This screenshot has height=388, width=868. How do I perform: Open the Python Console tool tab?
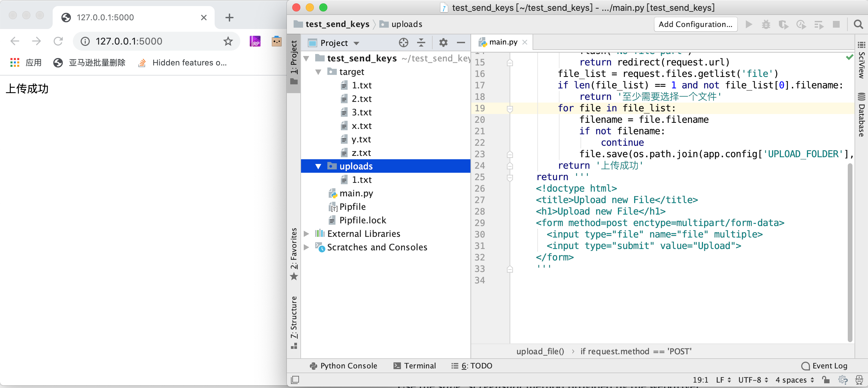(x=344, y=366)
